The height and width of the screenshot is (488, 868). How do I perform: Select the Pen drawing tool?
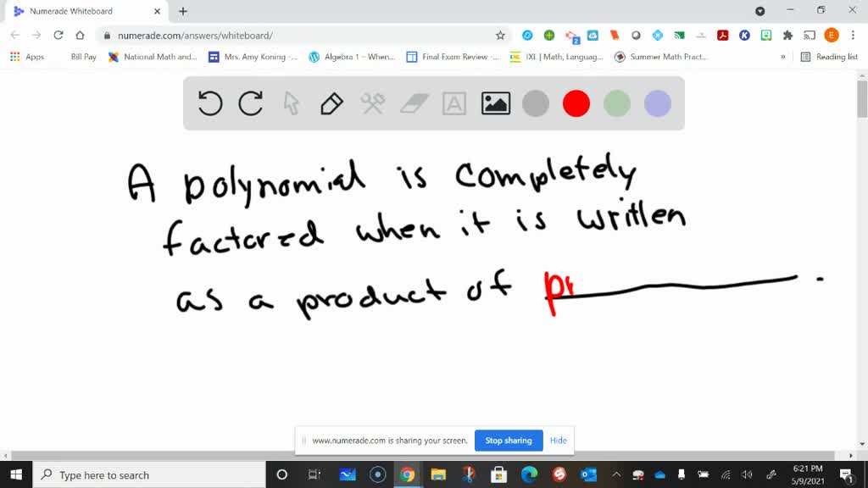pos(331,103)
